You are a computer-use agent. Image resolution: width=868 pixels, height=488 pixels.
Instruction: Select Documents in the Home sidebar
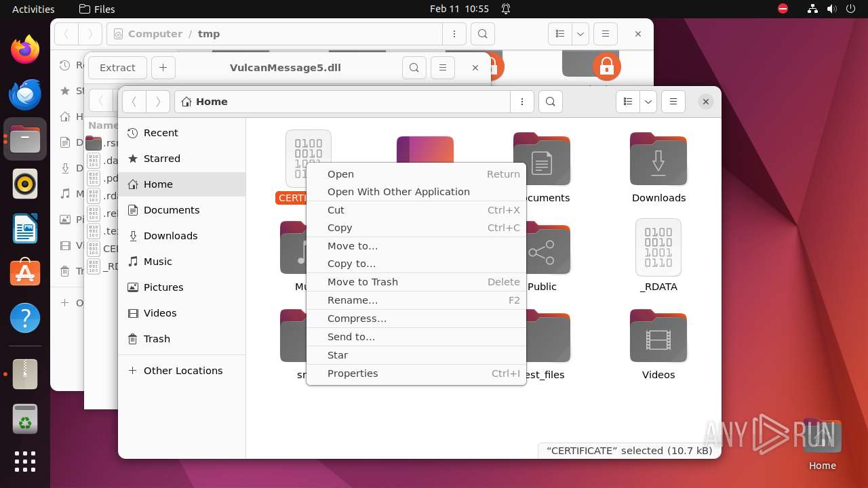[x=182, y=210]
